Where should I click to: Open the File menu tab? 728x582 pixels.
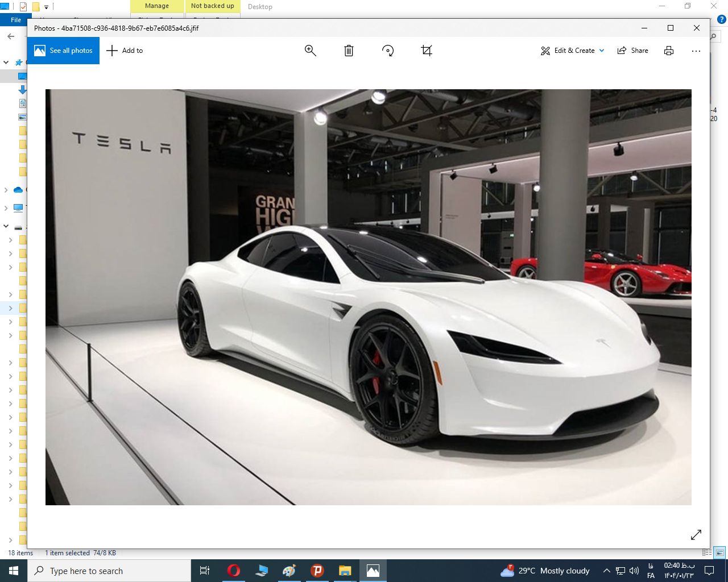click(16, 20)
